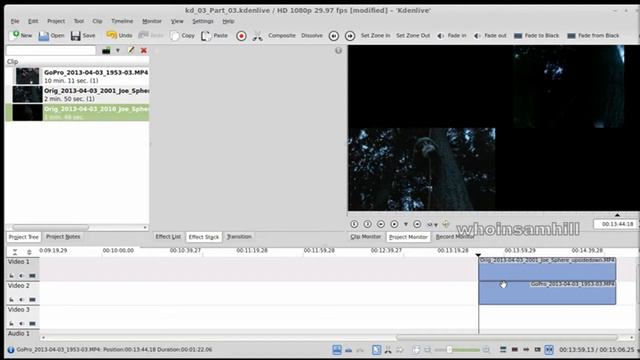Save the project with Save button
The height and width of the screenshot is (360, 640).
coord(83,36)
